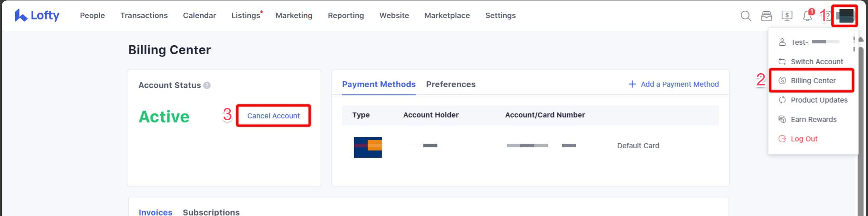
Task: Click the dollar billing icon in header
Action: pyautogui.click(x=787, y=16)
